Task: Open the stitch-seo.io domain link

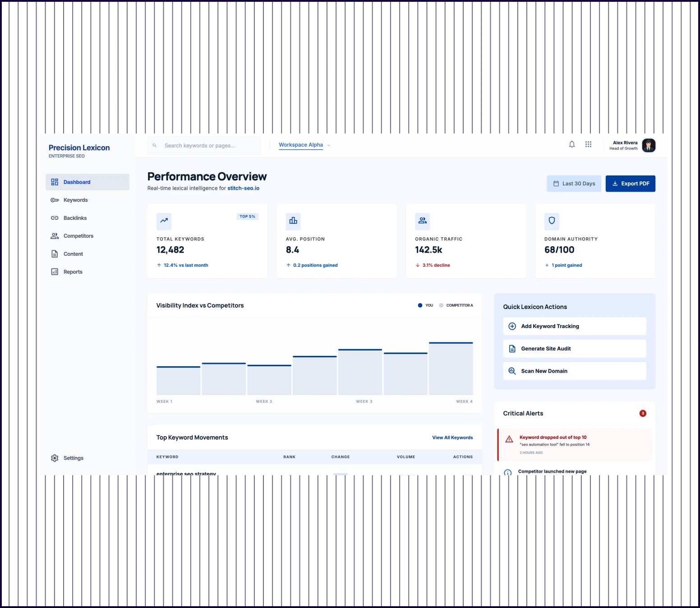Action: click(x=243, y=188)
